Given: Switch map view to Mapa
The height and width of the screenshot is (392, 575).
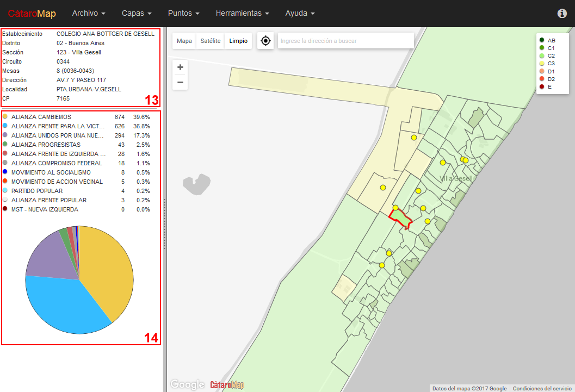Looking at the screenshot, I should coord(184,41).
